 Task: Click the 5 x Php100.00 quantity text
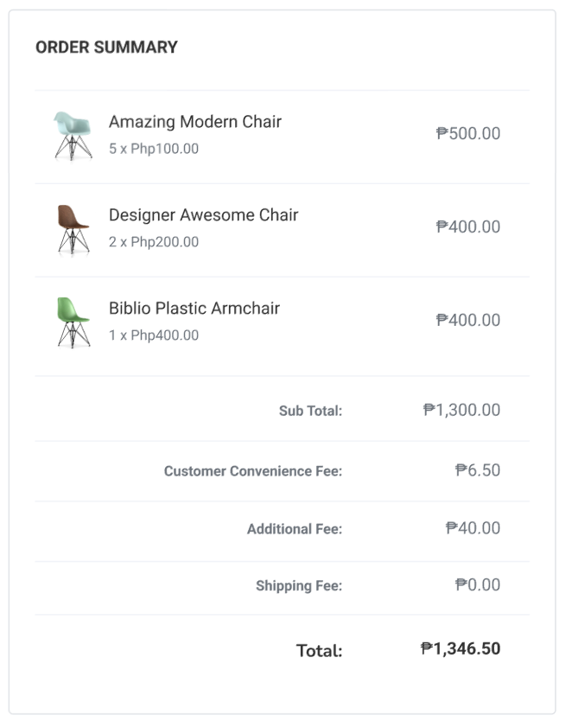154,149
